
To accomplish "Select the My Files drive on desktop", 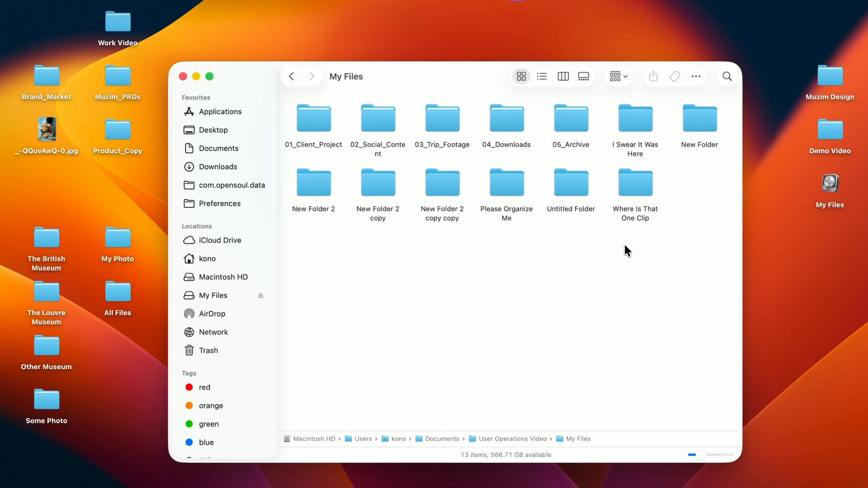I will click(830, 191).
